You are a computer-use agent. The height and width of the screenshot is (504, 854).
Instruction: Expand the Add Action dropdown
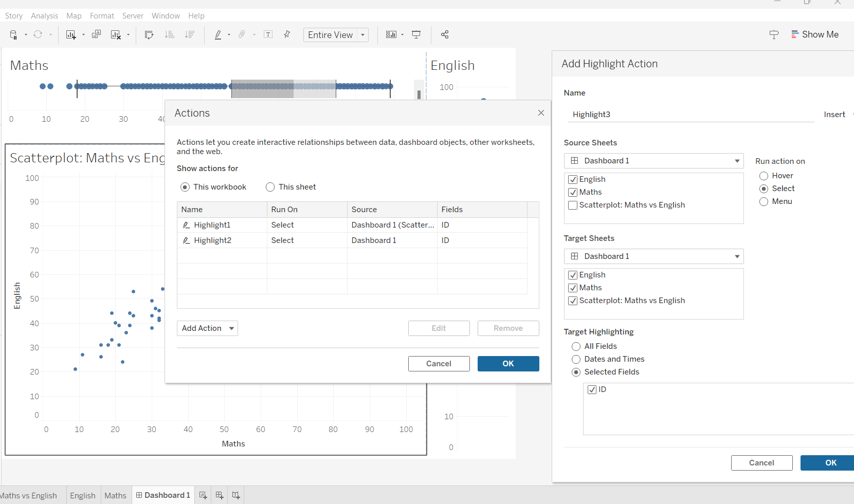(207, 328)
